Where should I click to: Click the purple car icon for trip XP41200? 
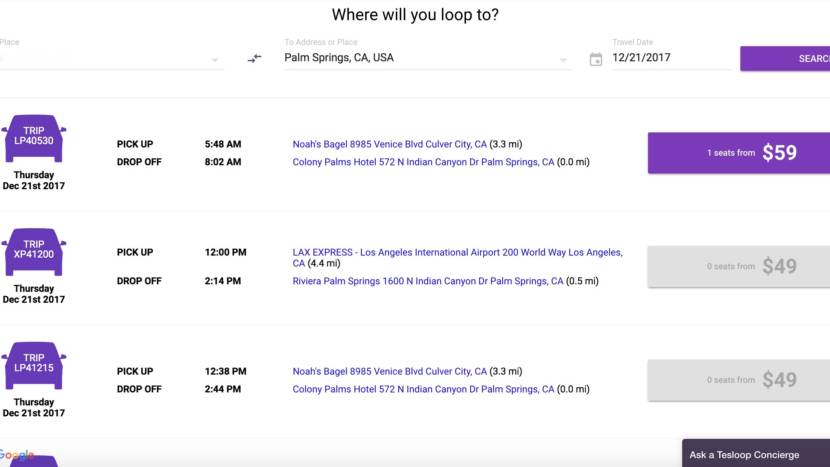[34, 252]
